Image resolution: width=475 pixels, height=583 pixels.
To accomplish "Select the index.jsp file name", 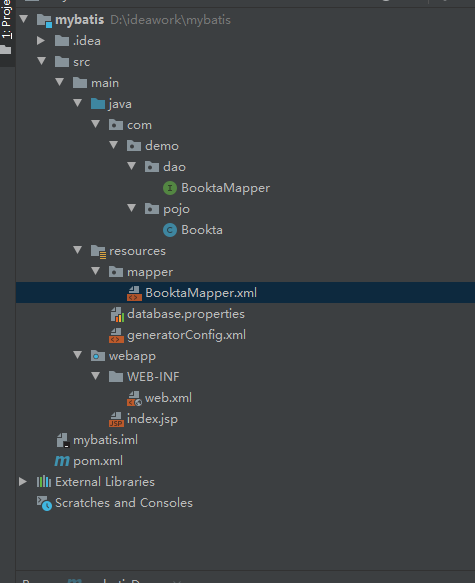I will point(152,419).
